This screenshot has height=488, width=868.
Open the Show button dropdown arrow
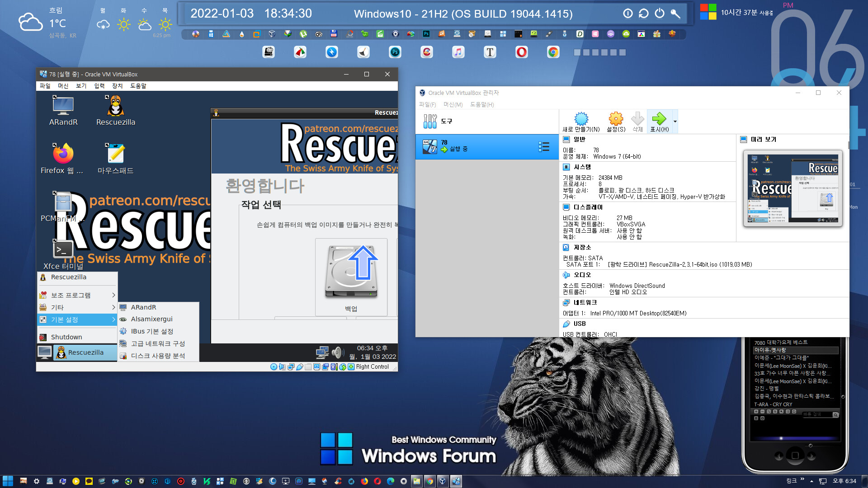[x=675, y=122]
